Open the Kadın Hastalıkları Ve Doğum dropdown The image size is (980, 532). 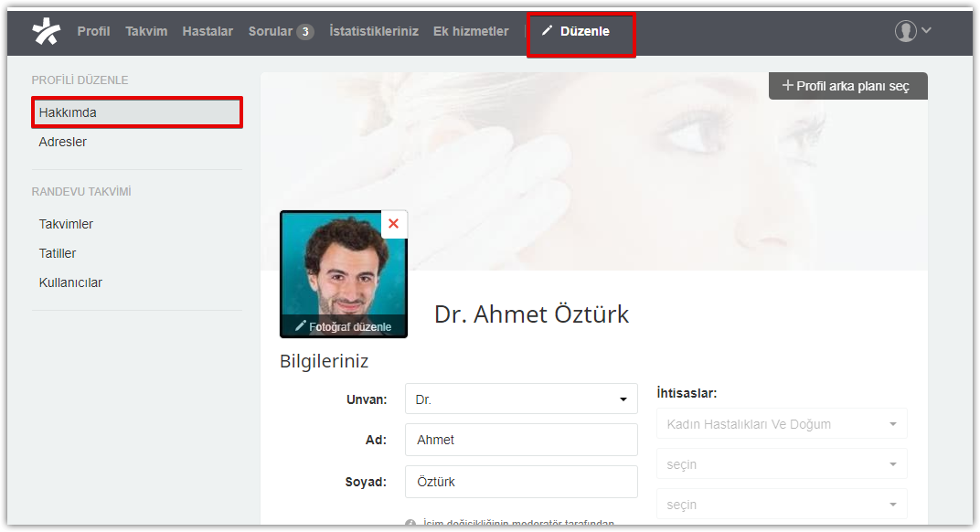(782, 424)
